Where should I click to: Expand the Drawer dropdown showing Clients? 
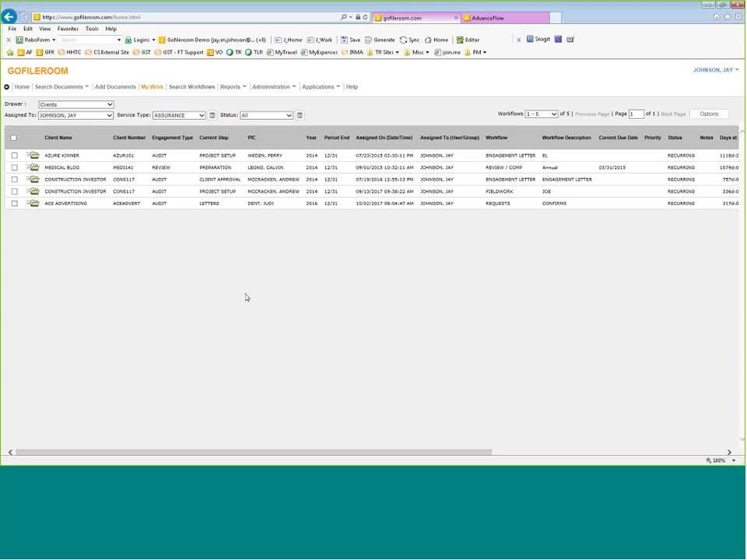75,104
